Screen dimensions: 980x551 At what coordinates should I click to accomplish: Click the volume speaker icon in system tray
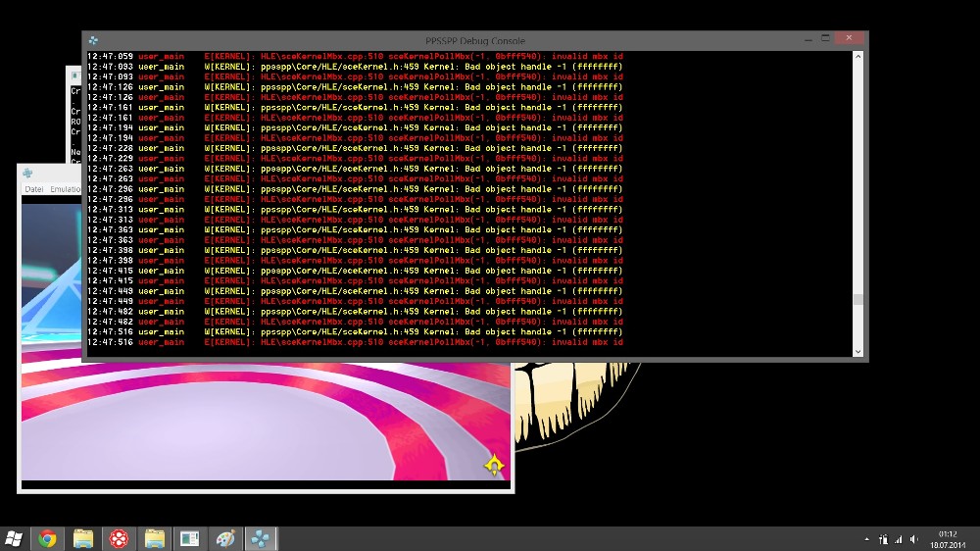pos(914,539)
